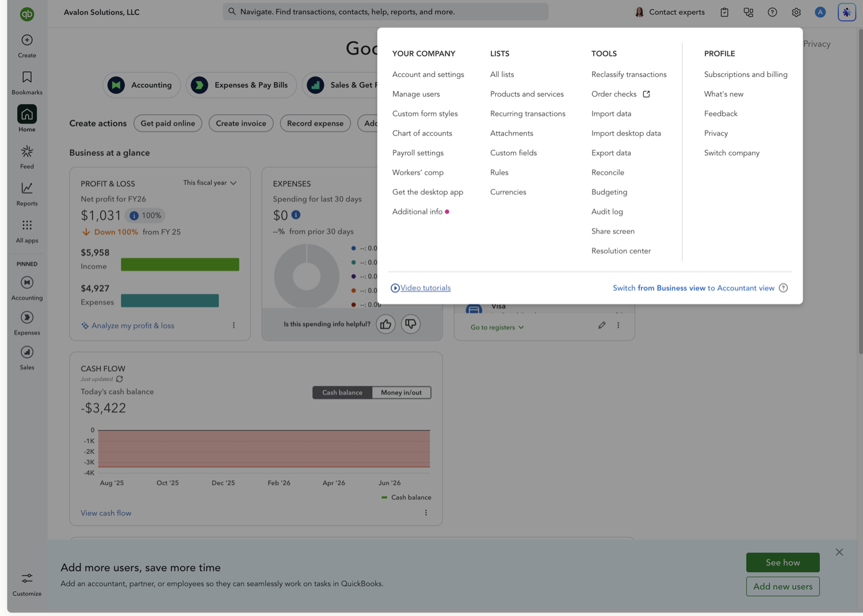
Task: Refresh the cash flow just updated icon
Action: 120,379
